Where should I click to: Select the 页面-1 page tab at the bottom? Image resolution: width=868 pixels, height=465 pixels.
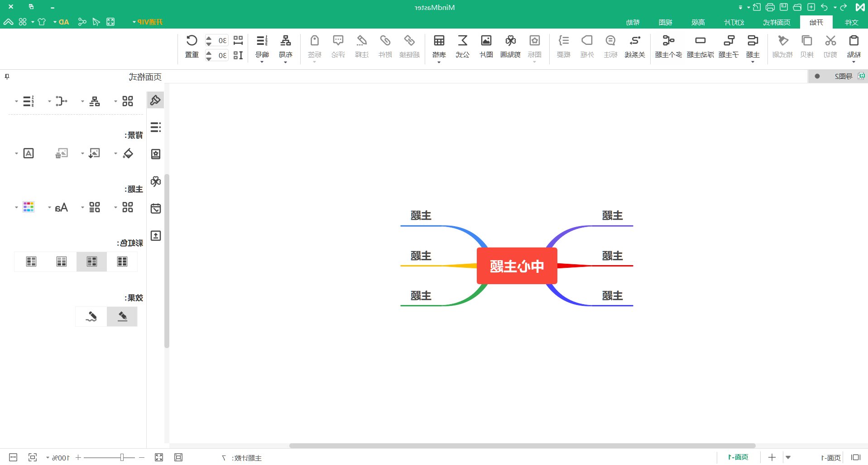(x=738, y=457)
